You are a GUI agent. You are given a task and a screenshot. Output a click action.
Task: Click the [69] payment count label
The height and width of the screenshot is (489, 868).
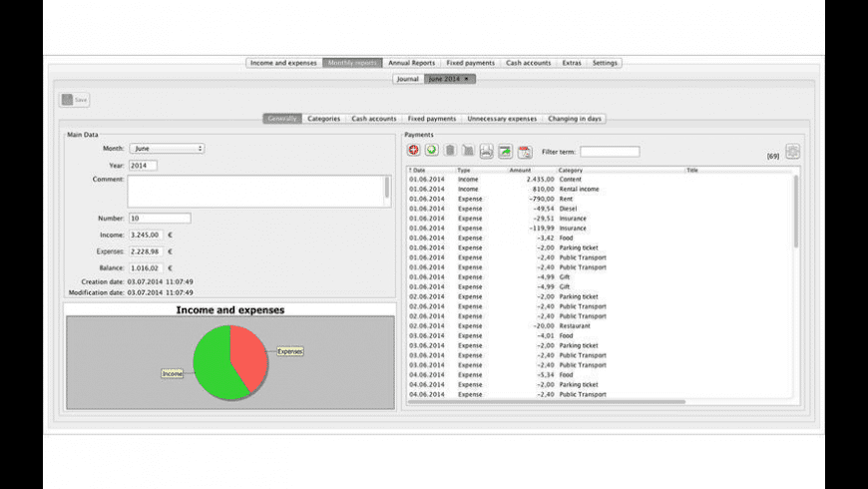(x=773, y=156)
